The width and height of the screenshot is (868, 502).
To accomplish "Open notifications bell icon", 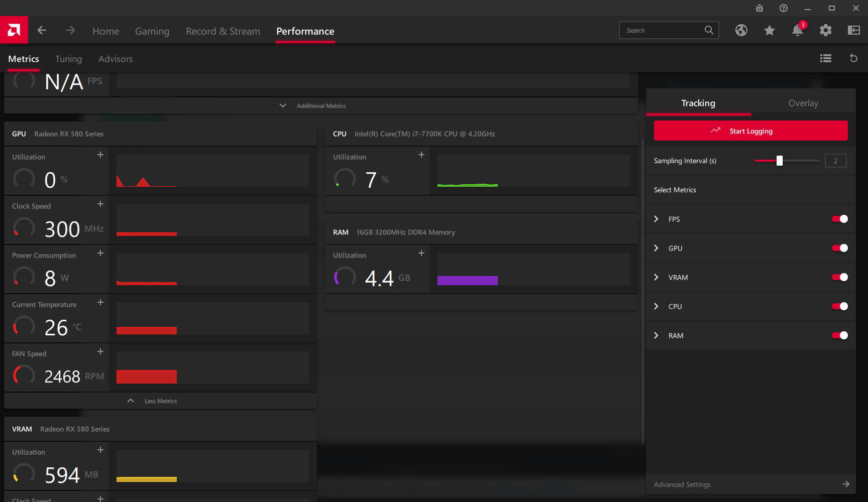I will click(x=798, y=31).
